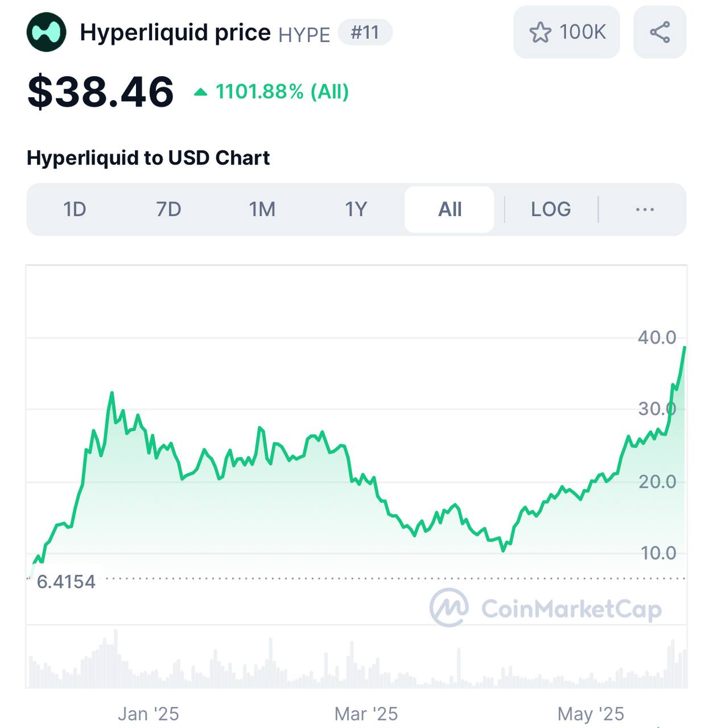The width and height of the screenshot is (713, 728).
Task: Click the 6.4154 starting price label
Action: (66, 581)
